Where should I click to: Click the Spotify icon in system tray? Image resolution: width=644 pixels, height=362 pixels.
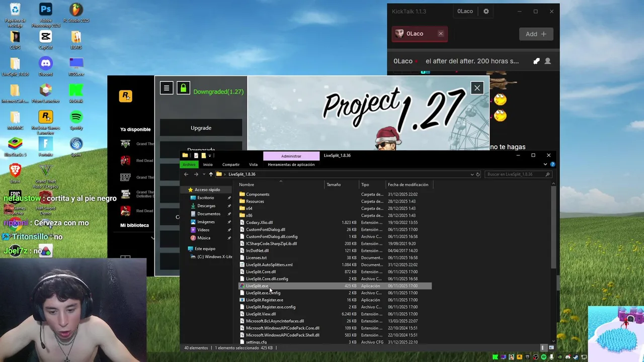tap(544, 357)
